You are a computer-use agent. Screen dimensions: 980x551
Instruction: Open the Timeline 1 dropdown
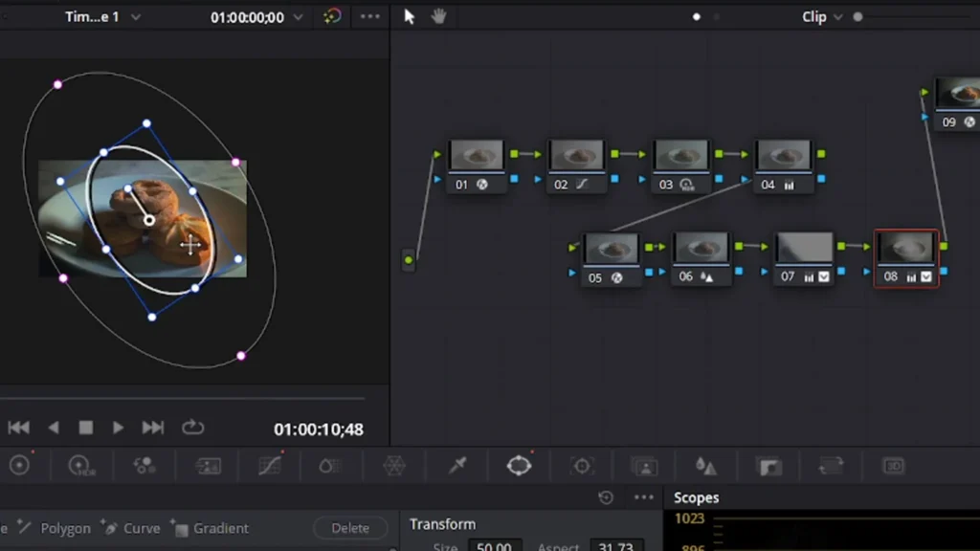101,17
